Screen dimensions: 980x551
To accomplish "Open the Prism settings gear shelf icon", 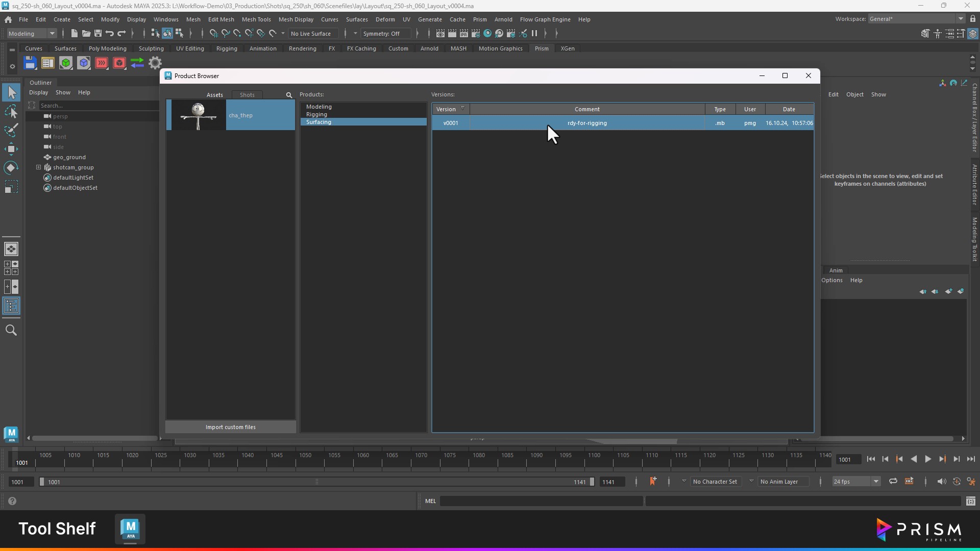I will [155, 63].
